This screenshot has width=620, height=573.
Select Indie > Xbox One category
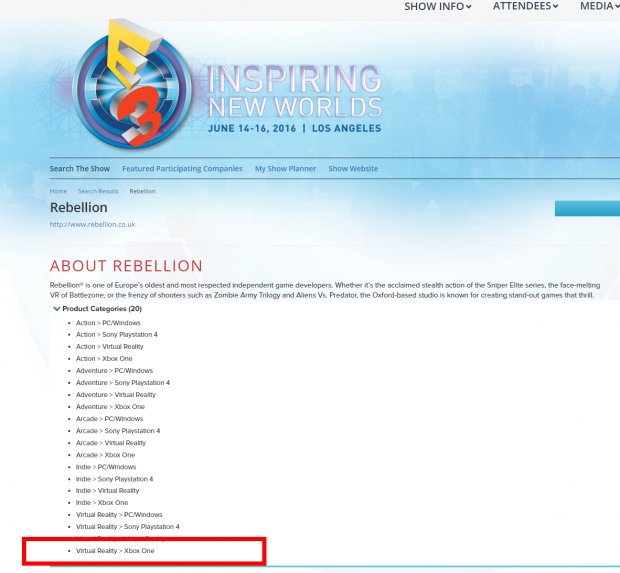(102, 503)
